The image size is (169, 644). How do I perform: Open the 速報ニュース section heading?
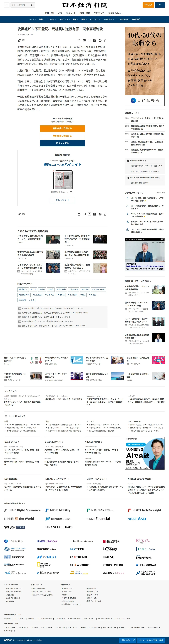coord(132,113)
